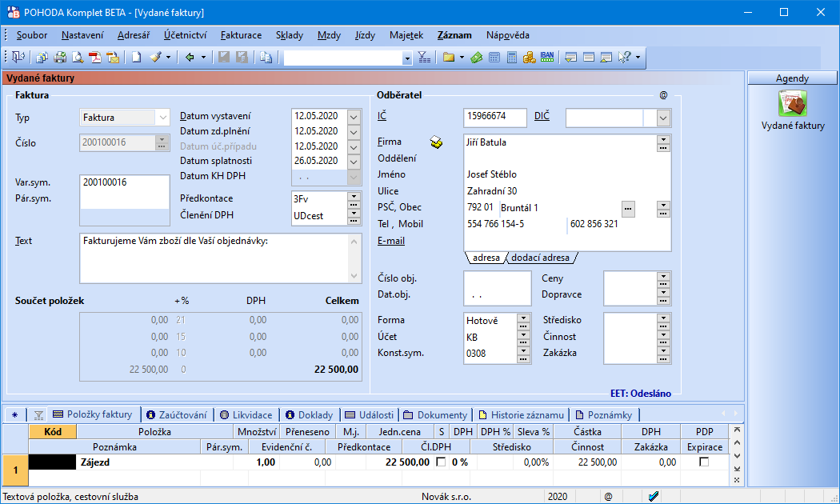Click the ellipsis button next to Bruntál 1
The image size is (840, 504).
(628, 208)
